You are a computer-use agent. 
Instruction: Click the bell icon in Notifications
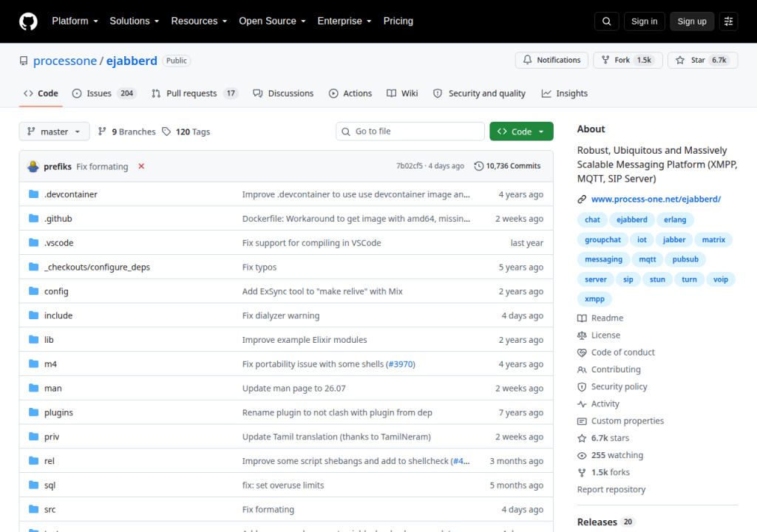(527, 60)
